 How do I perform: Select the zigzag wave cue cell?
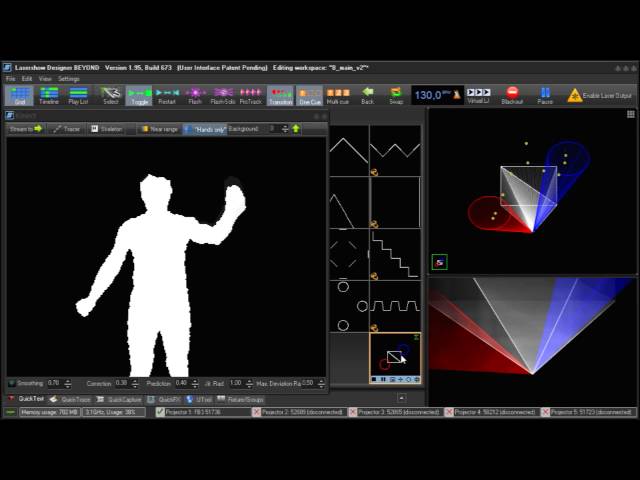click(x=395, y=151)
